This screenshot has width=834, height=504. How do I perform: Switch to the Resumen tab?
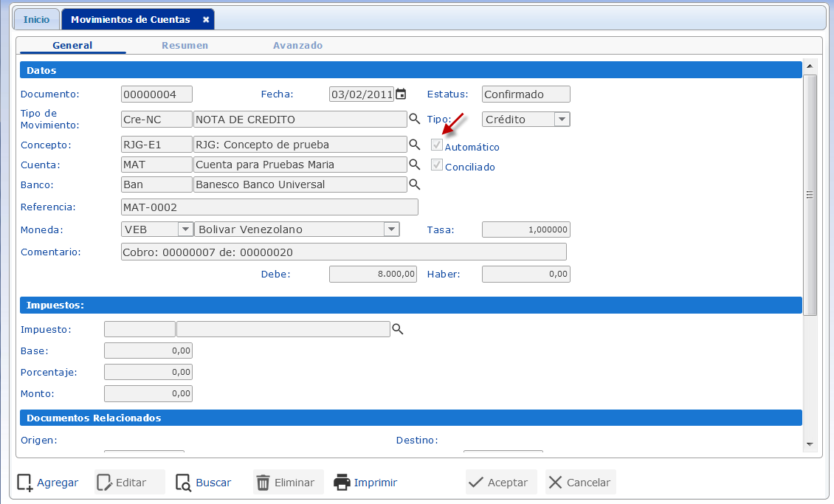tap(185, 45)
